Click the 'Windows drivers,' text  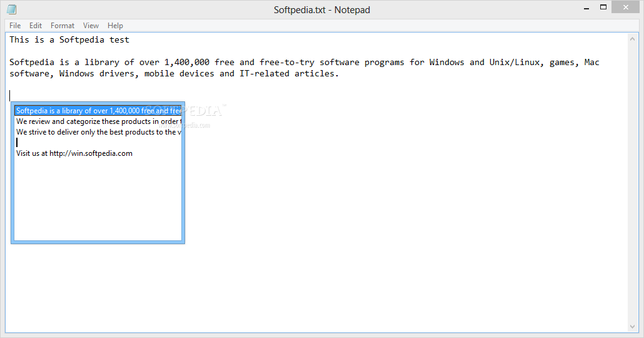[99, 74]
